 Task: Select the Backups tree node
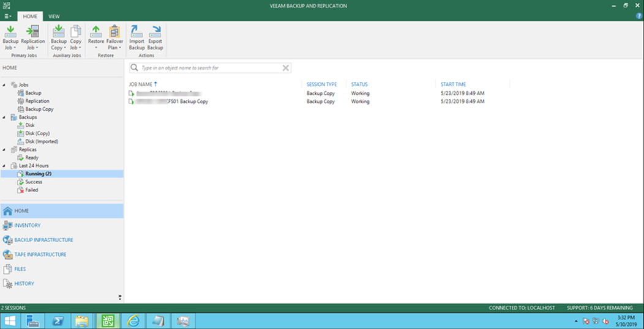tap(24, 117)
